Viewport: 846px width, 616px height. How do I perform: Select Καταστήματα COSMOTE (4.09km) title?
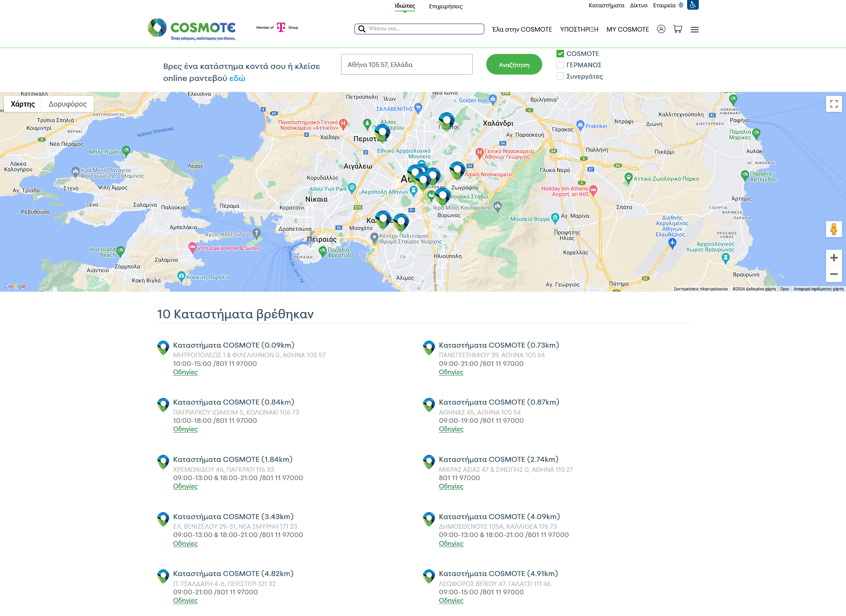pyautogui.click(x=500, y=516)
